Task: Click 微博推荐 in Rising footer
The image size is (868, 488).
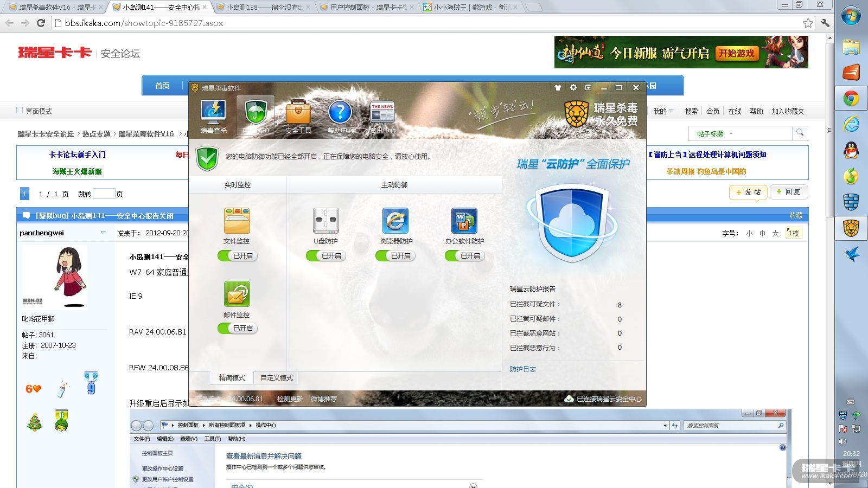Action: click(x=324, y=399)
